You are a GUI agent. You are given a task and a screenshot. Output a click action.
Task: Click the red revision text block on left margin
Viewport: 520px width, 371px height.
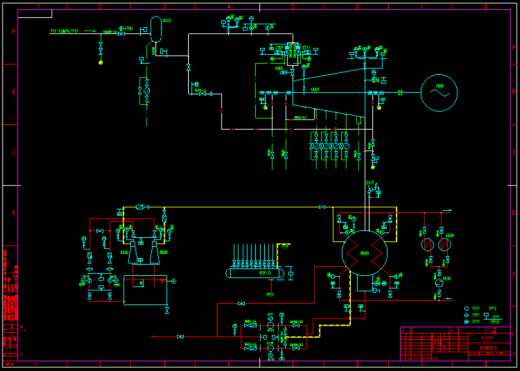pyautogui.click(x=11, y=284)
